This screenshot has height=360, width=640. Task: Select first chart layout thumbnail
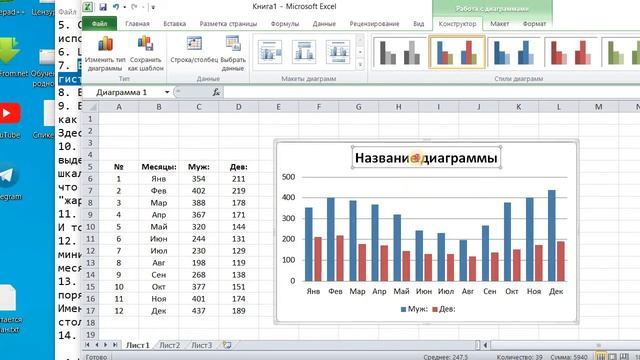click(x=270, y=52)
